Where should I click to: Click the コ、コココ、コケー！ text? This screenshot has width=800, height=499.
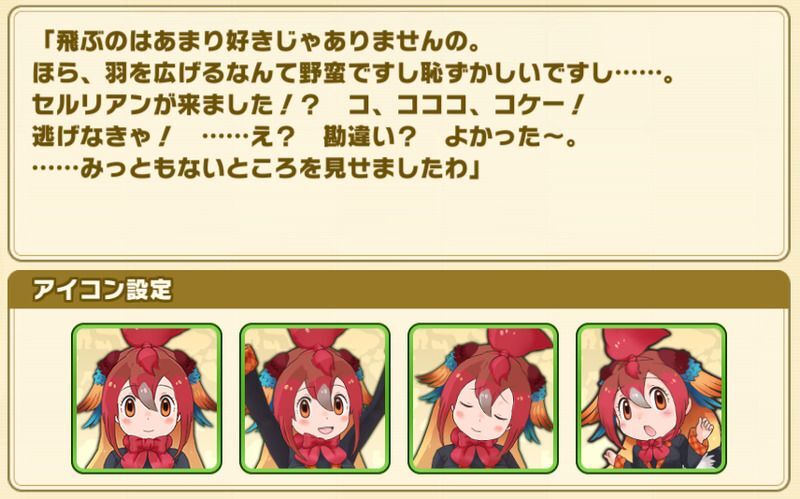(x=465, y=106)
